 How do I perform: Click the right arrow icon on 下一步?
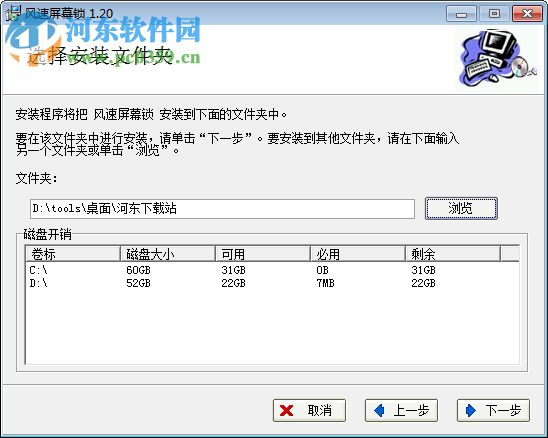tap(471, 410)
